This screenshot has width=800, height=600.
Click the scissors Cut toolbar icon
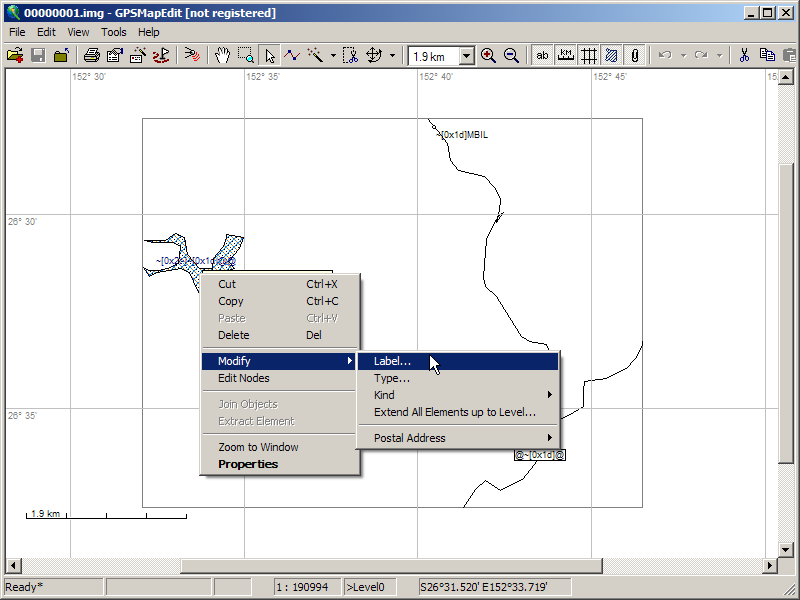744,56
